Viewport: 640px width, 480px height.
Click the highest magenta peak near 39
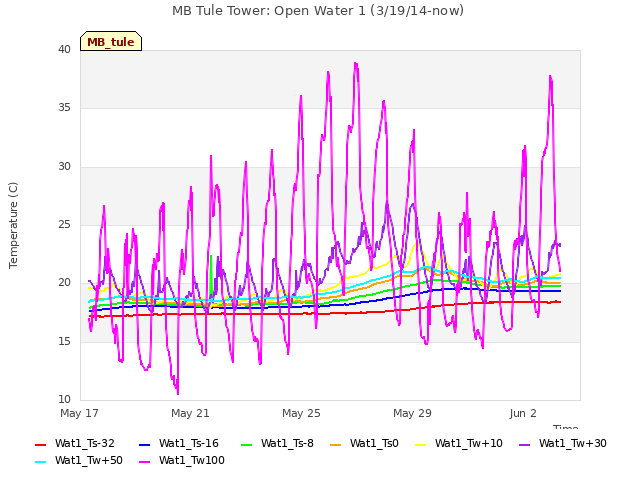coord(356,64)
